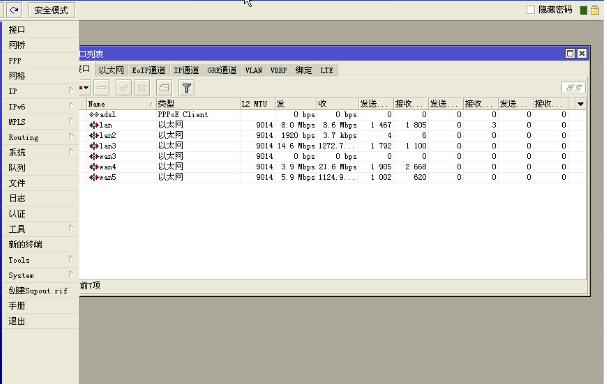Expand the System submenu in sidebar
This screenshot has height=384, width=607.
tap(70, 274)
